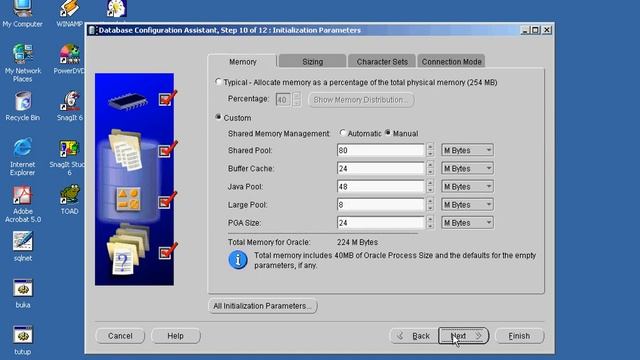Go Back to previous step
The image size is (640, 360).
point(414,336)
